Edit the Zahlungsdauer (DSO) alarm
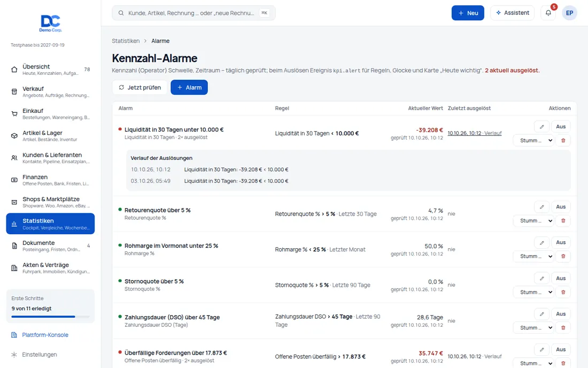This screenshot has width=588, height=368. (541, 314)
